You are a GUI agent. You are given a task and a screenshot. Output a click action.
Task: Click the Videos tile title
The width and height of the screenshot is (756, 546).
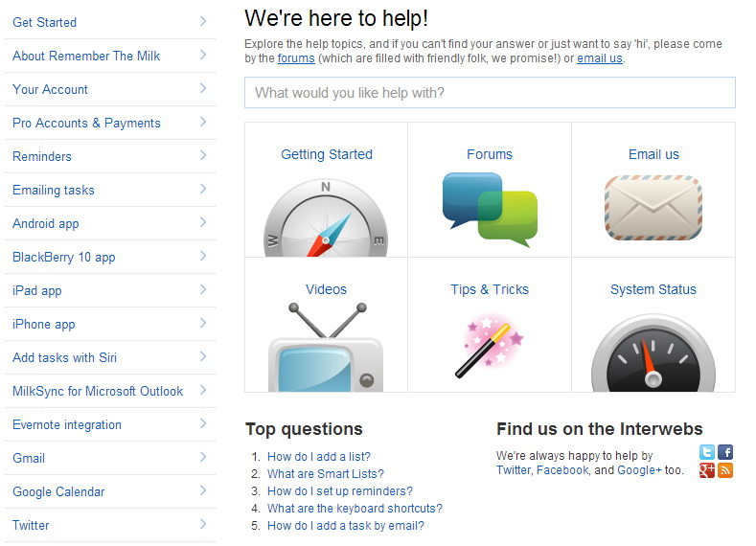click(x=326, y=289)
